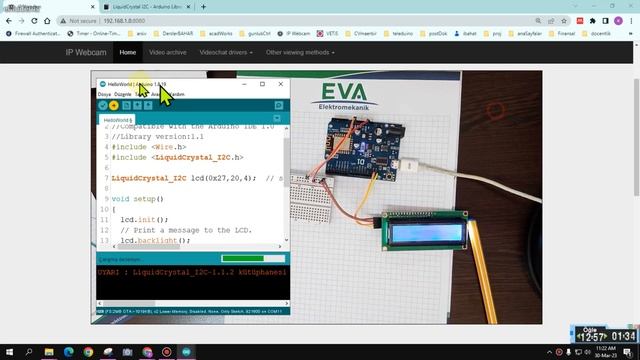Bookmark this page with the star icon
Viewport: 640px width, 360px height.
[x=564, y=21]
